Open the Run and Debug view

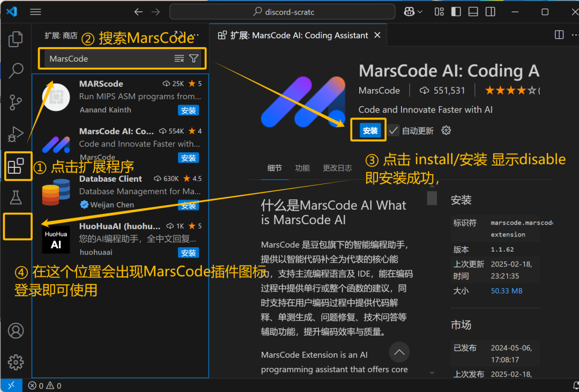tap(16, 134)
